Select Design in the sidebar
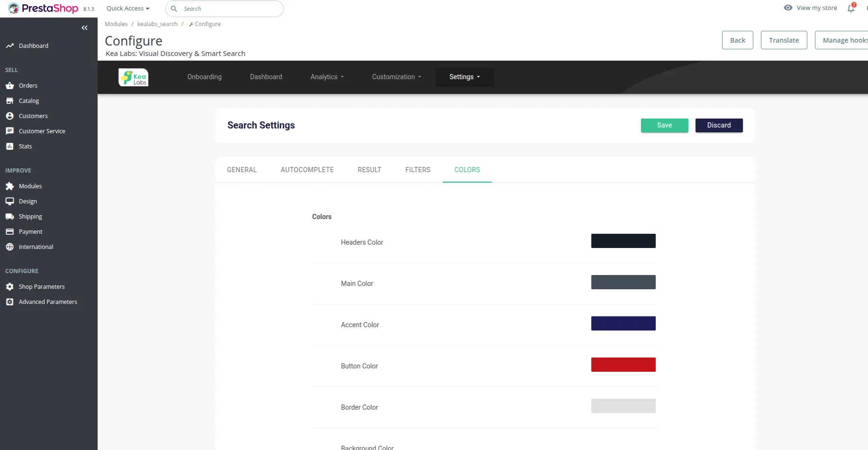Screen dimensions: 868x450 pyautogui.click(x=27, y=201)
